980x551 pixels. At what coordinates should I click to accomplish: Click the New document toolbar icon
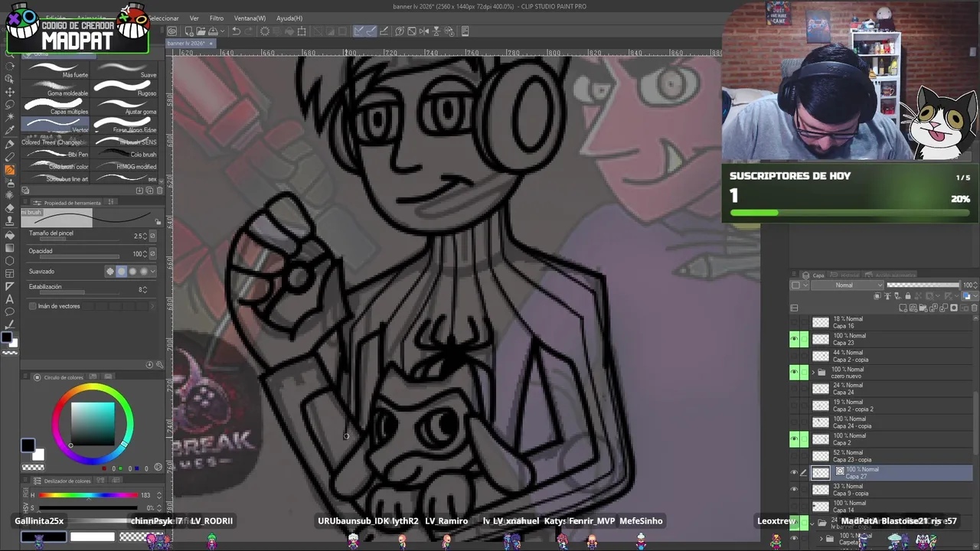(x=189, y=31)
